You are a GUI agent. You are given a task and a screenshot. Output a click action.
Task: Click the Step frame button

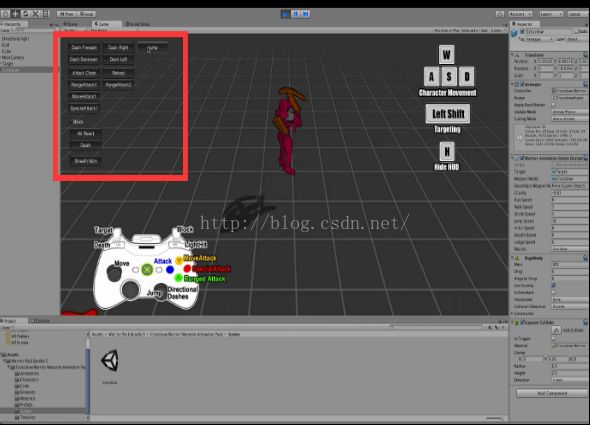coord(306,14)
